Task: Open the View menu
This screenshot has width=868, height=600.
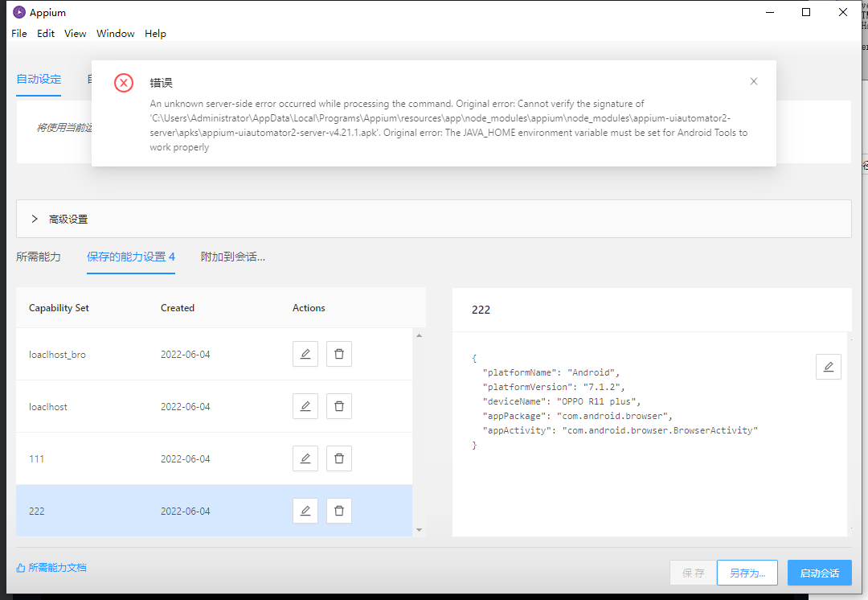Action: pyautogui.click(x=76, y=33)
